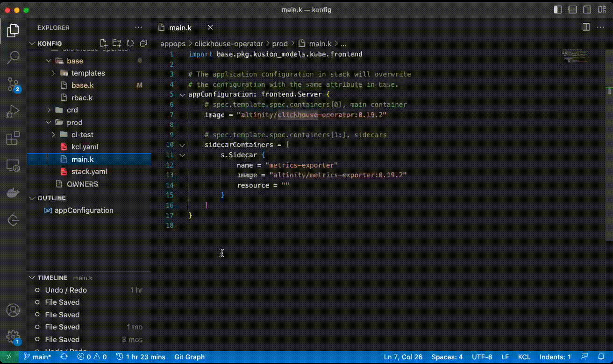Screen dimensions: 613x364
Task: Open the Search view in activity bar
Action: tap(13, 58)
